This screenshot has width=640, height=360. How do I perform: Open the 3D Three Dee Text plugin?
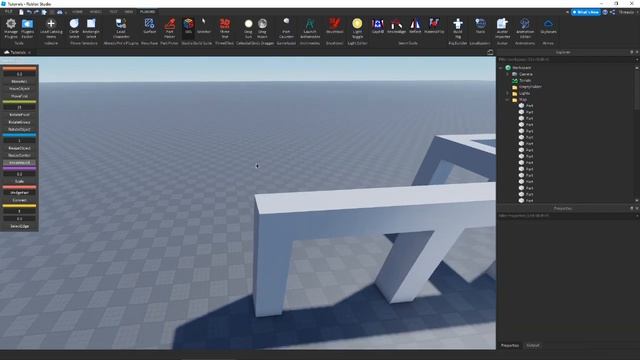pyautogui.click(x=224, y=28)
